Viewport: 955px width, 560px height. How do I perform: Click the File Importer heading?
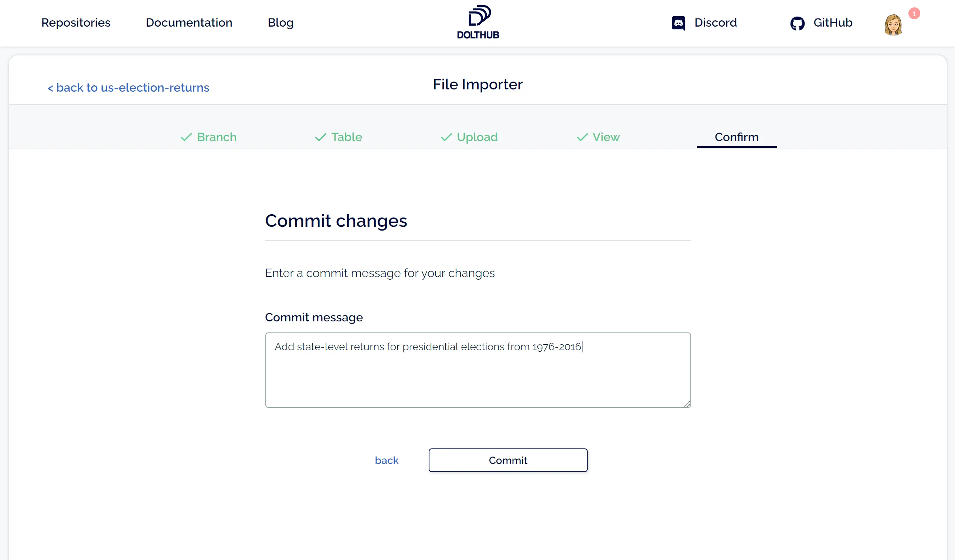(478, 84)
